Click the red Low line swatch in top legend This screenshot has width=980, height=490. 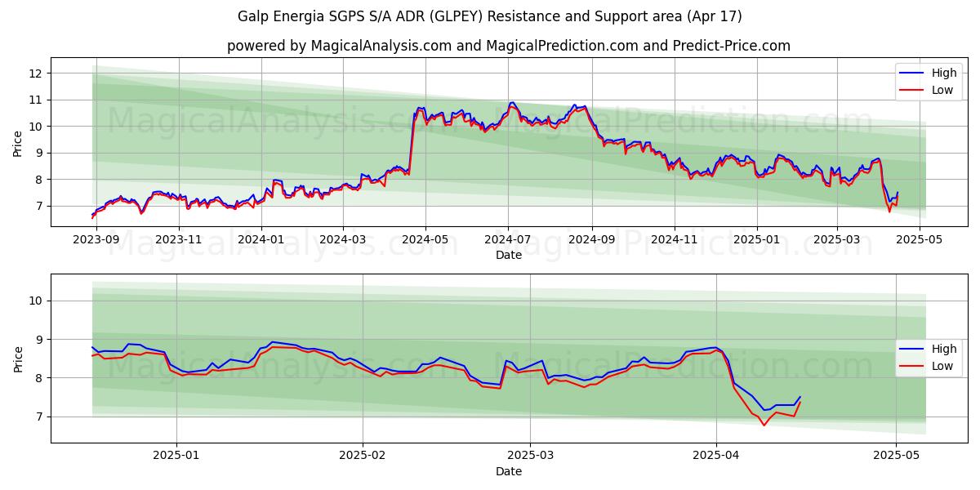pyautogui.click(x=913, y=90)
